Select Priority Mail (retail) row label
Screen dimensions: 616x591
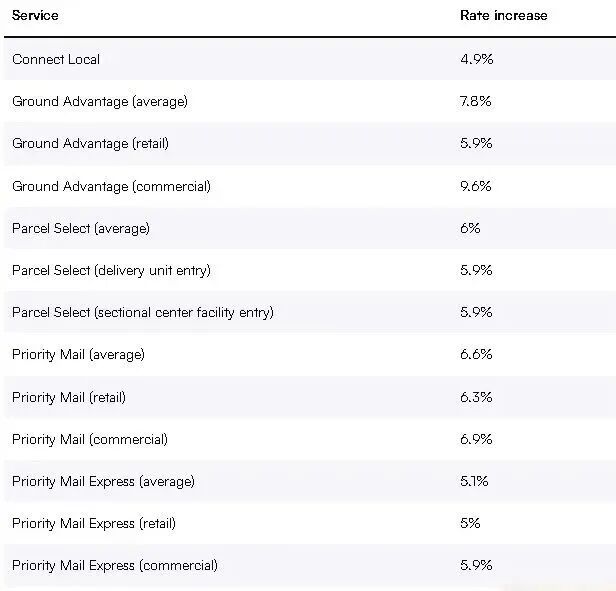(69, 397)
